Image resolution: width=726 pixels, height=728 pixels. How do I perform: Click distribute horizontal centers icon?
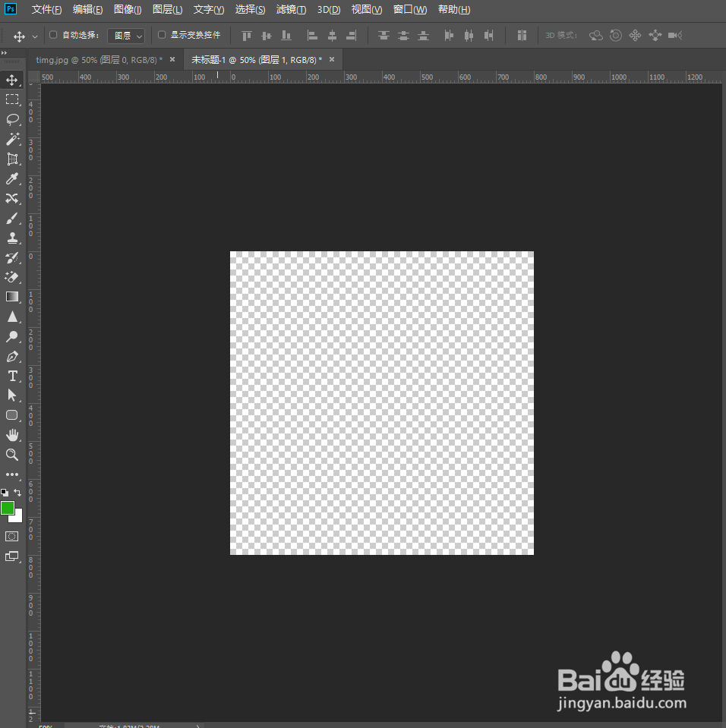(x=469, y=35)
